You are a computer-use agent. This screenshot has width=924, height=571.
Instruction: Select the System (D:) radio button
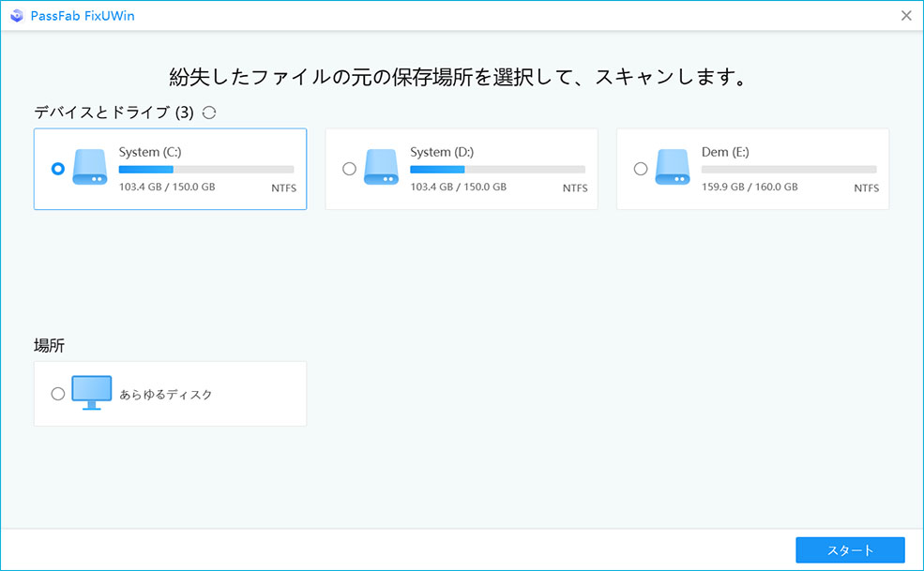point(350,169)
